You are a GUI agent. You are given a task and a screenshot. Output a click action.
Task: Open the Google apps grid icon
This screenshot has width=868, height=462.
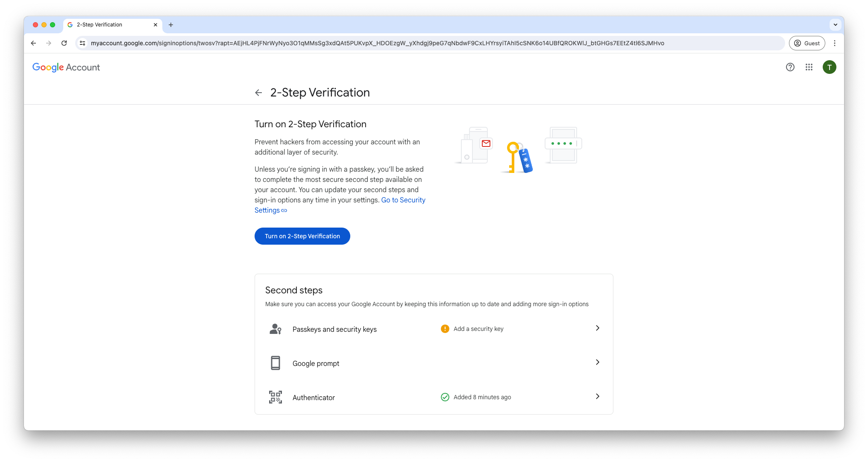point(809,67)
